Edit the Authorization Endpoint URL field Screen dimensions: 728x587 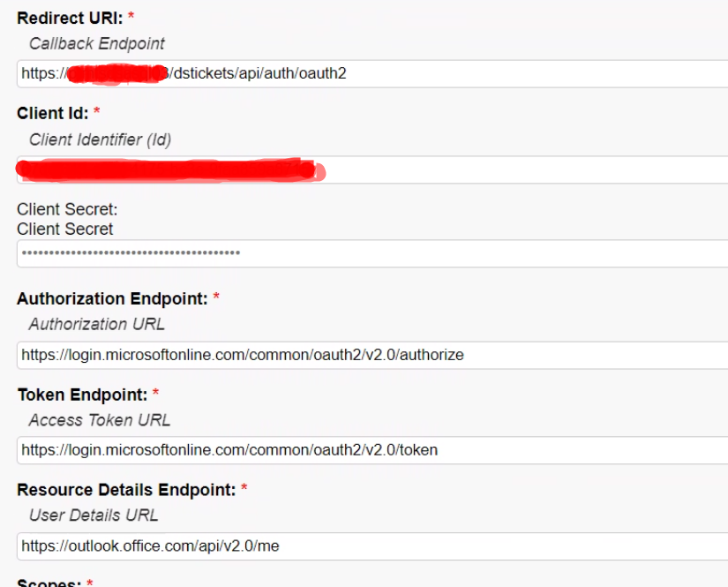coord(372,355)
